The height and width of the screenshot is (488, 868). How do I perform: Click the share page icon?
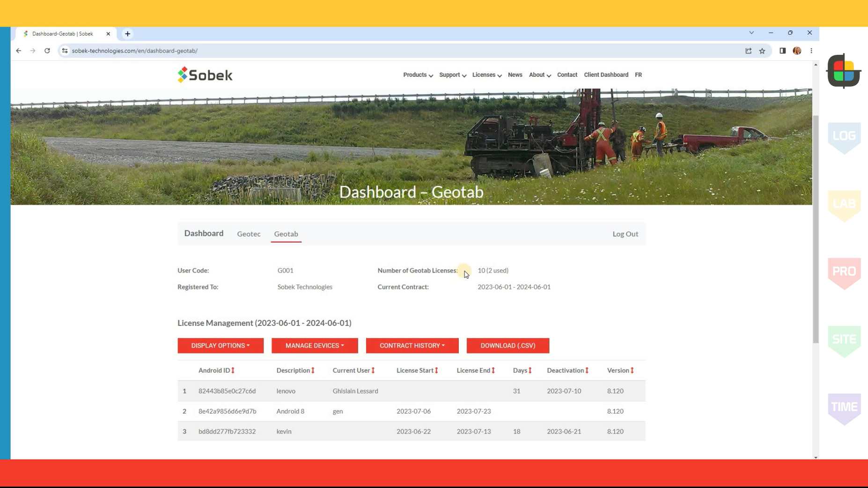[x=749, y=51]
